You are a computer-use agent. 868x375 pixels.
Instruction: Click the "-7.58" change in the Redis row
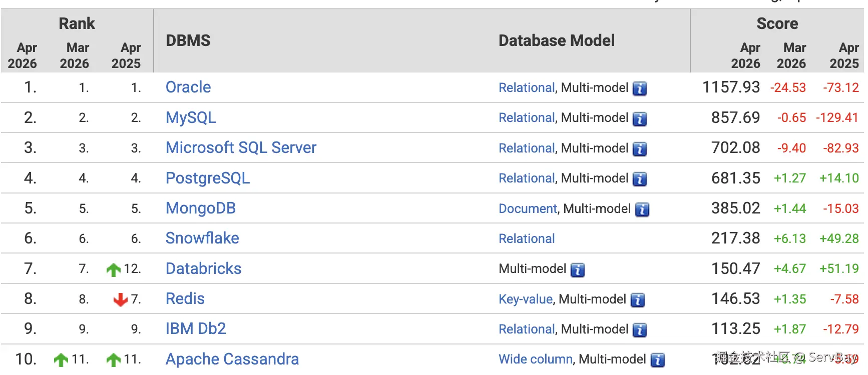(x=844, y=299)
